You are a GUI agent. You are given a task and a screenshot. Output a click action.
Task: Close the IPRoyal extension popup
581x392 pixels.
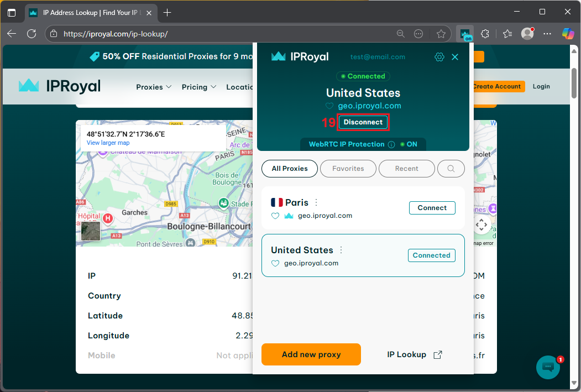pos(455,57)
